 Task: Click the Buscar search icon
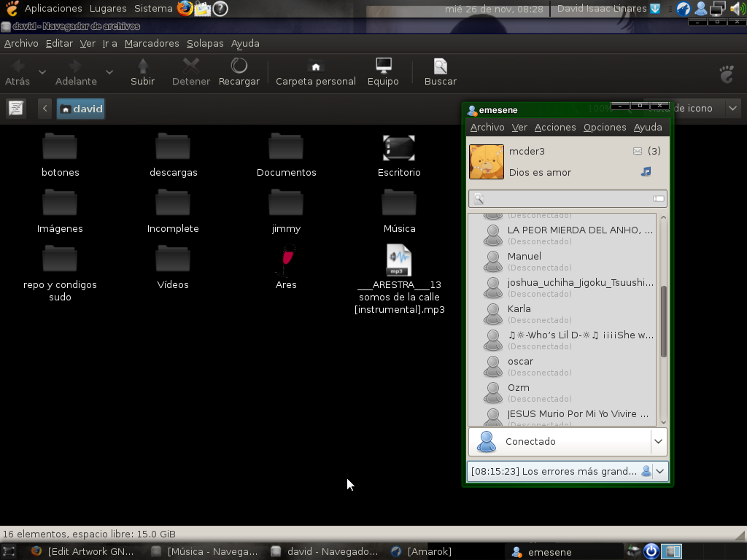tap(441, 66)
